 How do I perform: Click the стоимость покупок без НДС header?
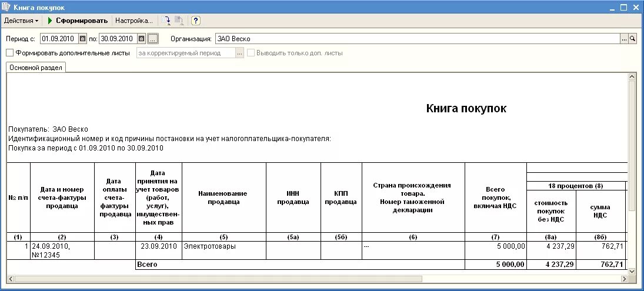551,212
